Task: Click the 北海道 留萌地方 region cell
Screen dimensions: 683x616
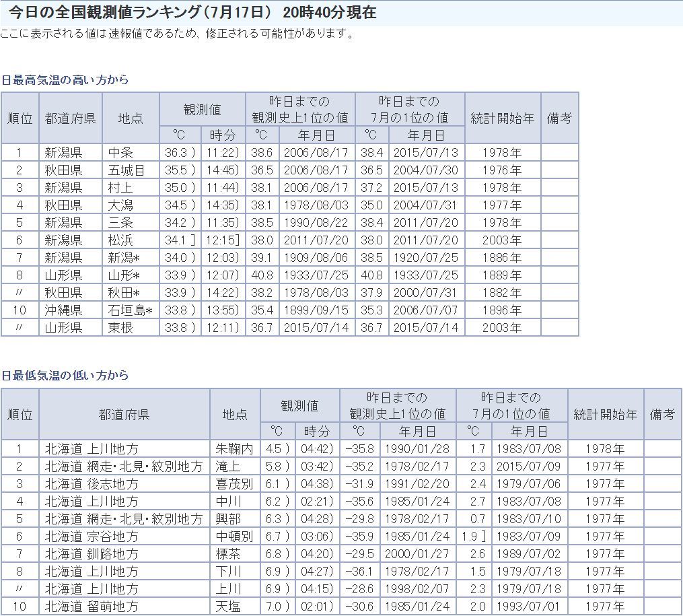Action: tap(92, 607)
